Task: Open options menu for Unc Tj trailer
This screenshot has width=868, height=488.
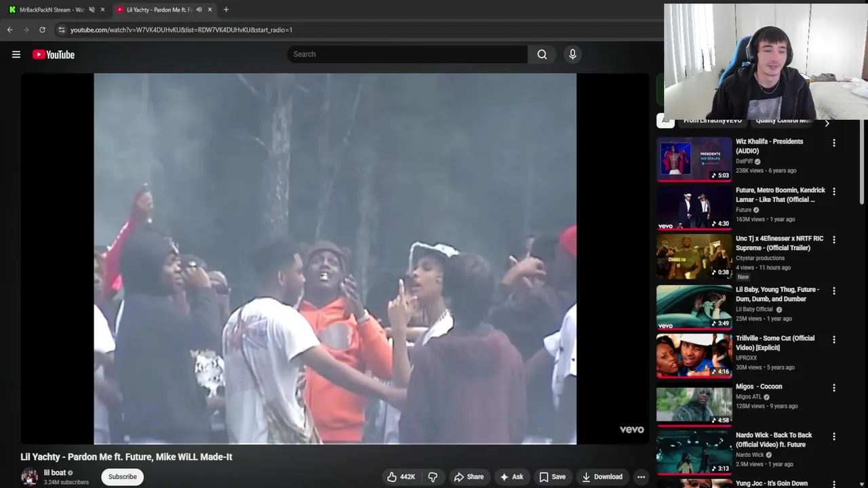Action: (x=834, y=240)
